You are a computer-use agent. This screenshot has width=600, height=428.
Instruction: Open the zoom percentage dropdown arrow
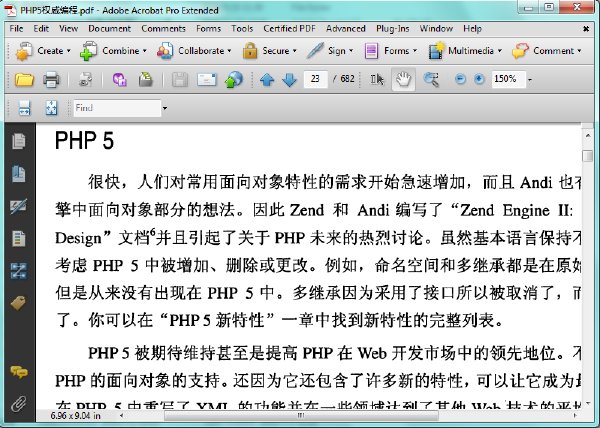[530, 80]
